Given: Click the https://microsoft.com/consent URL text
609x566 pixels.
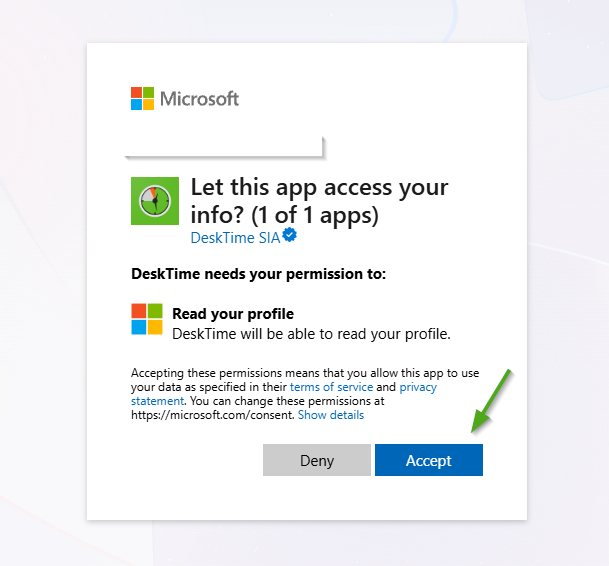Looking at the screenshot, I should pos(211,414).
